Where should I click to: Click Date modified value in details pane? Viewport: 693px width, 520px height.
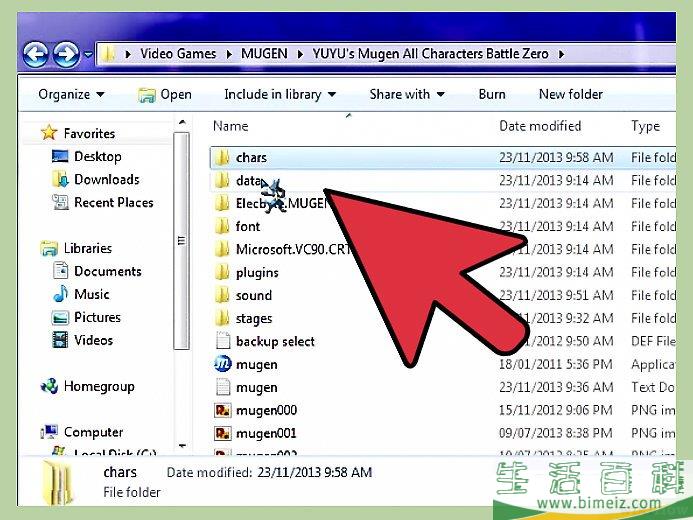(315, 472)
